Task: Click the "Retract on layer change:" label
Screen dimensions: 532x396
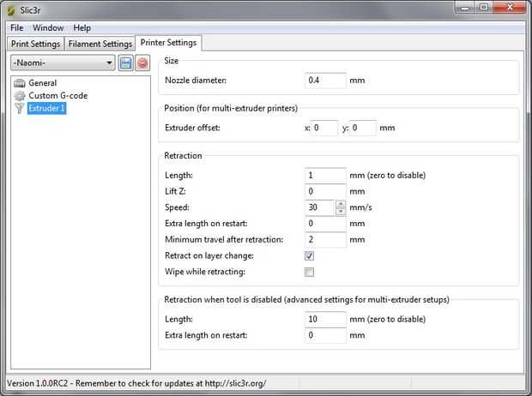Action: (209, 255)
